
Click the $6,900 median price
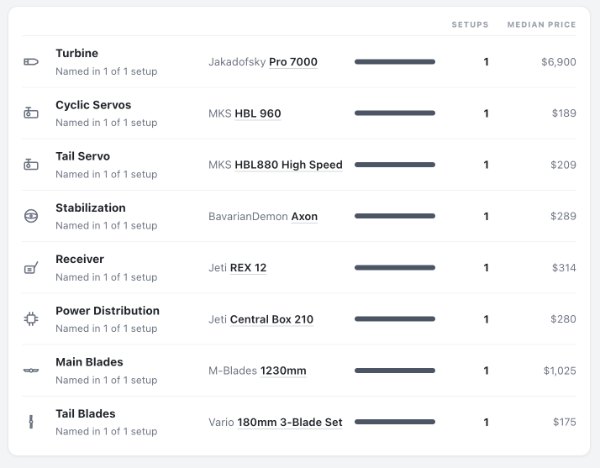pos(559,62)
